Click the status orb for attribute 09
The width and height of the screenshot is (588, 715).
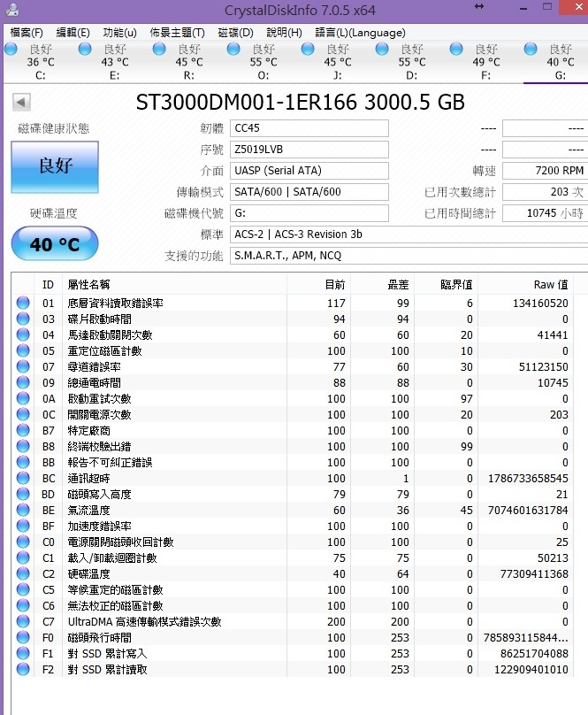pos(23,382)
